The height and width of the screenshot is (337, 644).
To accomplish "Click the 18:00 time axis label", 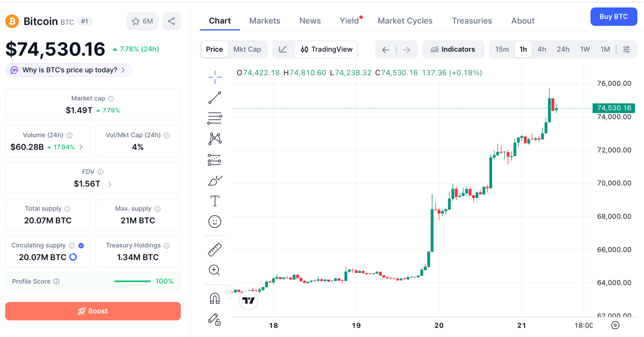I will point(584,325).
